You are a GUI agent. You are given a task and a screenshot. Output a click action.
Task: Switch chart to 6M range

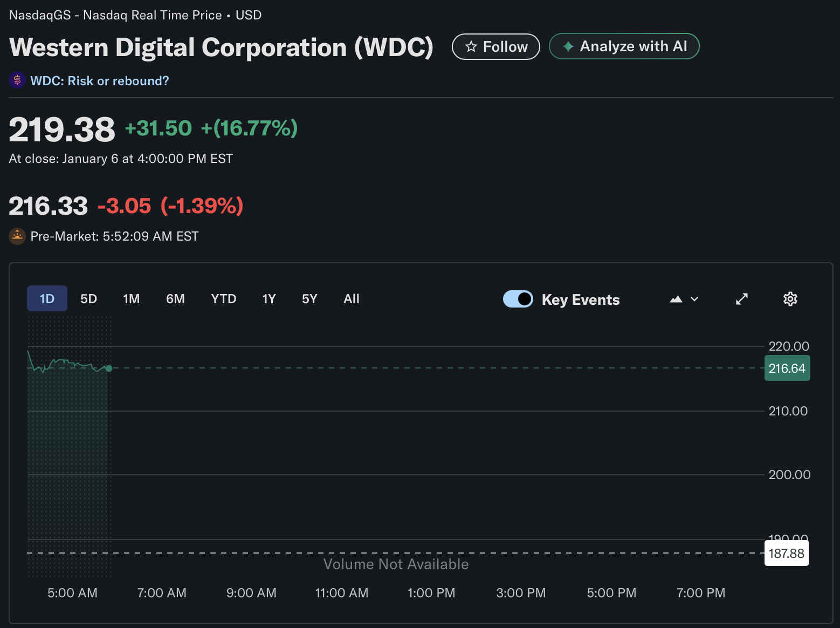tap(175, 299)
